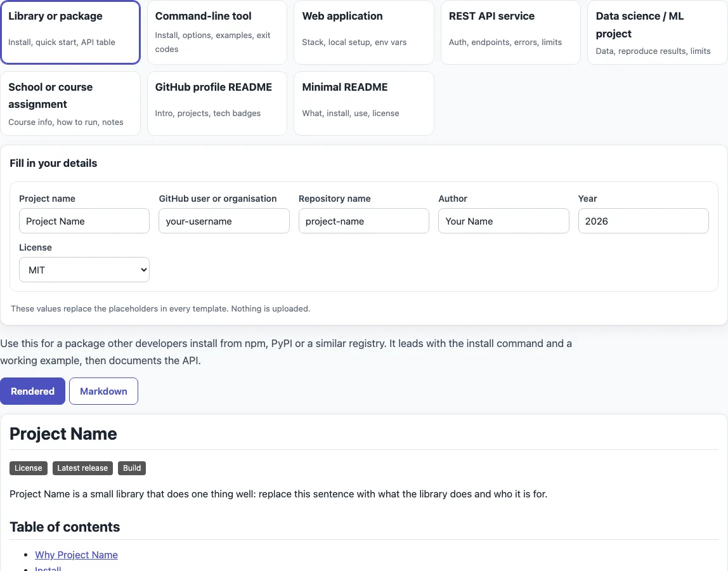Click the 'Install, options, examples, exit codes' subtitle

(212, 42)
